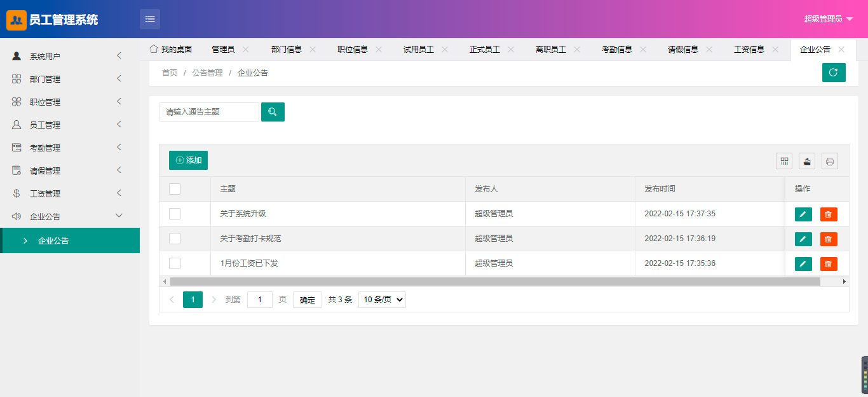868x397 pixels.
Task: Click the 请假管理 icon in sidebar
Action: click(17, 171)
